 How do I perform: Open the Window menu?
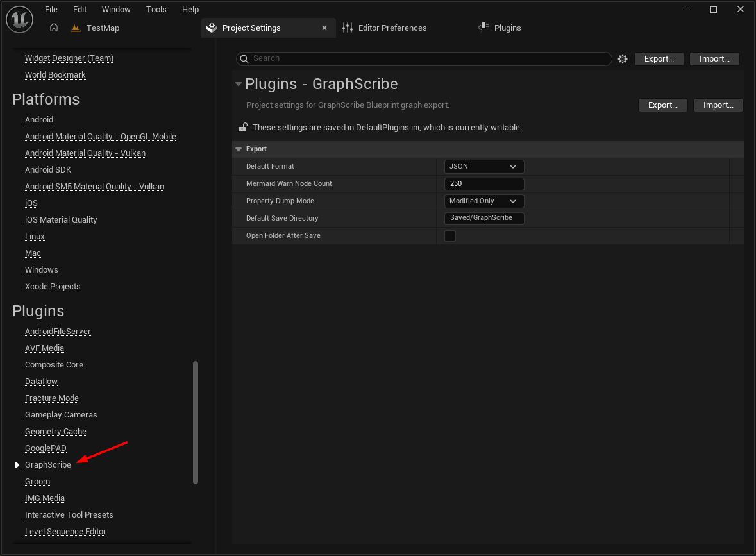[115, 9]
